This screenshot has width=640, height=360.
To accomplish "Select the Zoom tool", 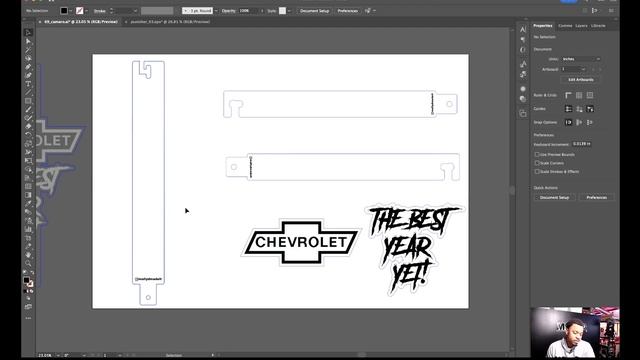I will 28,263.
